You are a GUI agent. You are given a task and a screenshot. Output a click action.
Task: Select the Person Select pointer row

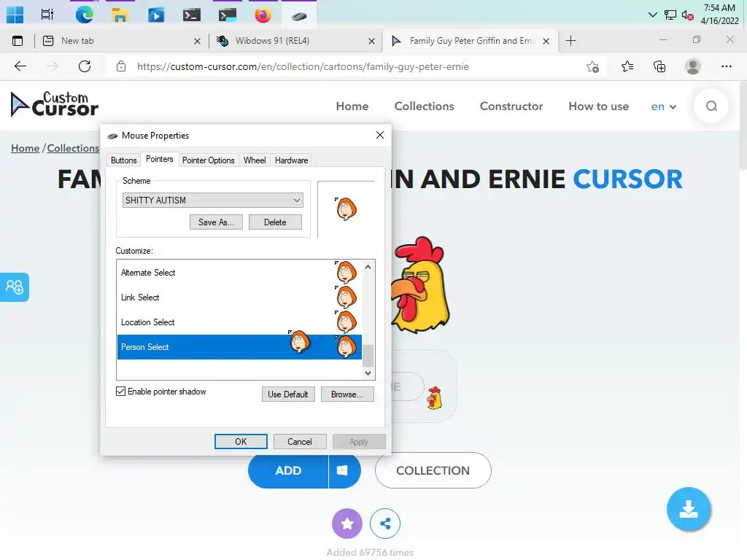(239, 347)
